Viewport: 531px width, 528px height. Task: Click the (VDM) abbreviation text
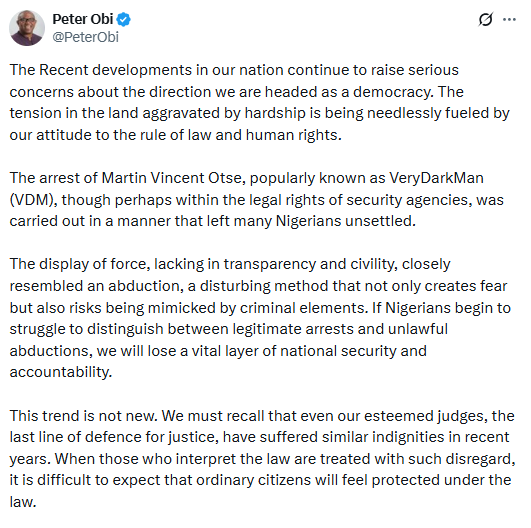pyautogui.click(x=31, y=200)
